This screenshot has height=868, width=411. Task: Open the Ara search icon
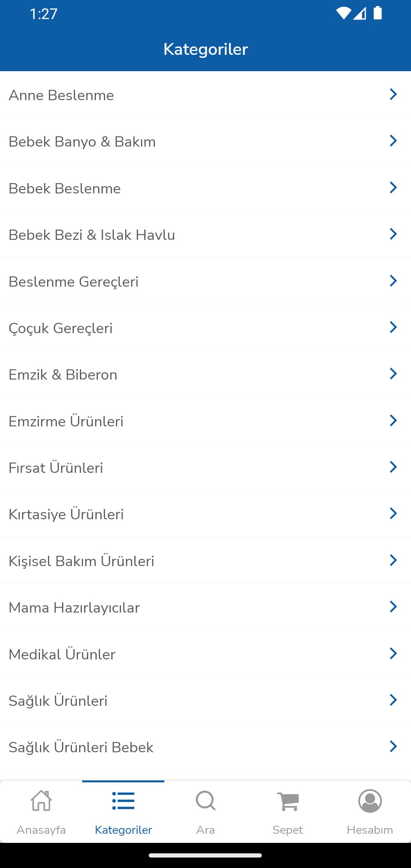tap(205, 801)
